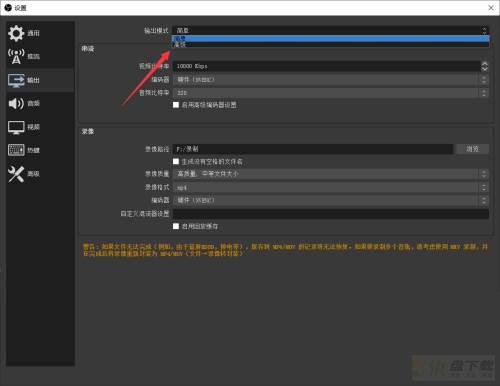Image resolution: width=500 pixels, height=386 pixels.
Task: Open General settings via the gear icon
Action: point(16,33)
